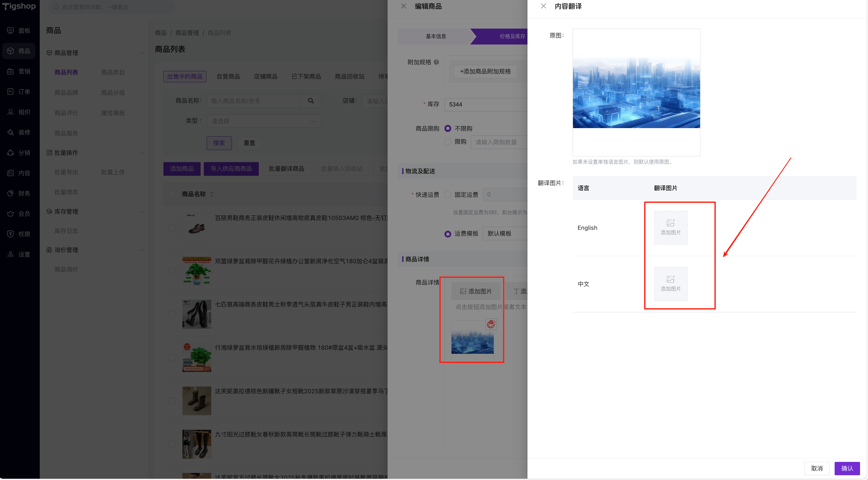Select the 限购 radio option

coord(447,142)
